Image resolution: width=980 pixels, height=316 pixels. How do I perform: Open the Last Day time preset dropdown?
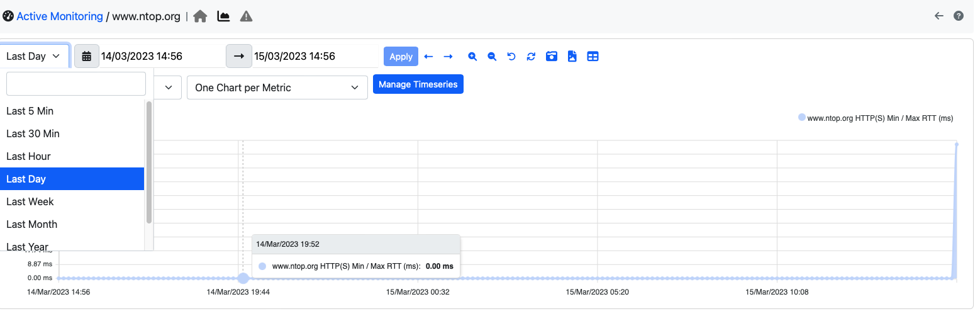(x=34, y=56)
